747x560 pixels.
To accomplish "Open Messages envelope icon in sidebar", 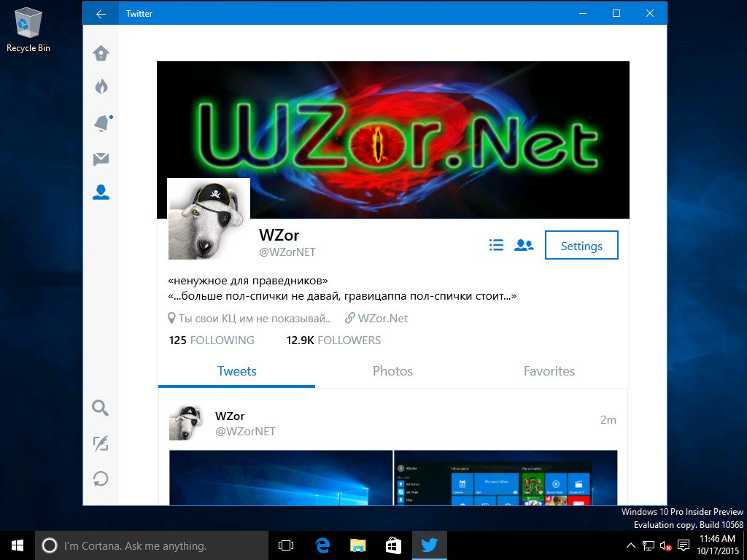I will tap(101, 159).
